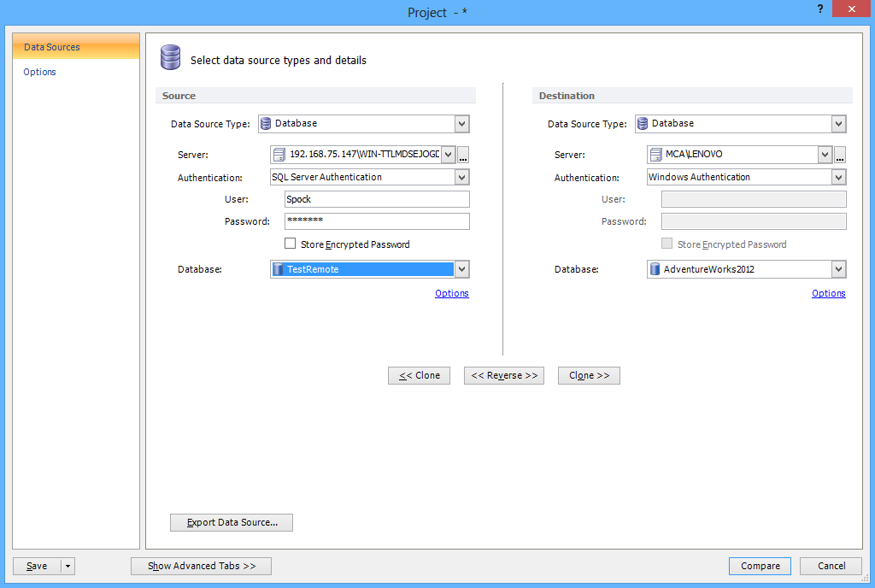Screen dimensions: 875x588
Task: Expand Source Authentication dropdown
Action: point(461,178)
